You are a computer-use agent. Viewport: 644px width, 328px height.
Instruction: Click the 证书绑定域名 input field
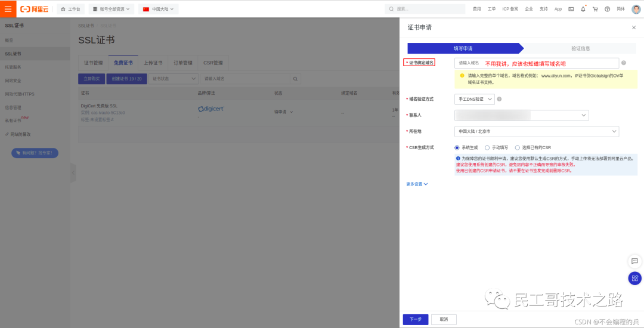click(536, 63)
